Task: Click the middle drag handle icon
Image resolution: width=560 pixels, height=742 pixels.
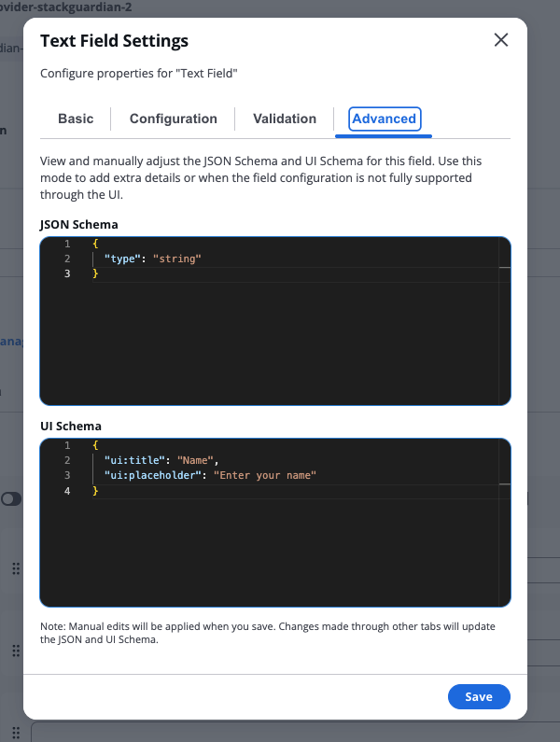Action: click(x=16, y=650)
